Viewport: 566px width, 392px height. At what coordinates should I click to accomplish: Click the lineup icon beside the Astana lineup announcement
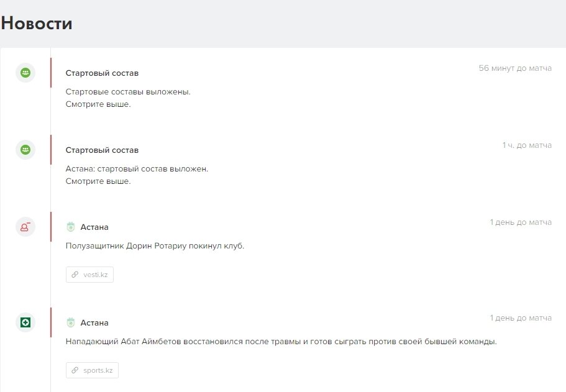25,150
